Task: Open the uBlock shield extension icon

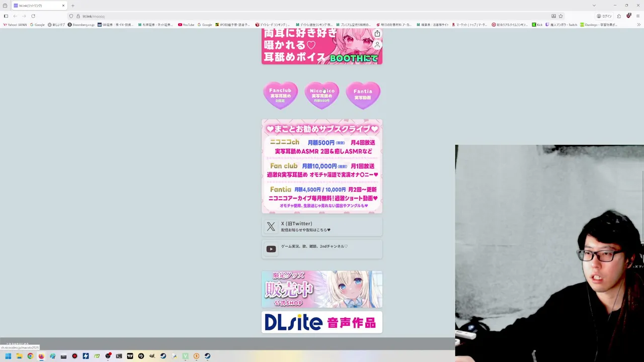Action: [x=628, y=16]
